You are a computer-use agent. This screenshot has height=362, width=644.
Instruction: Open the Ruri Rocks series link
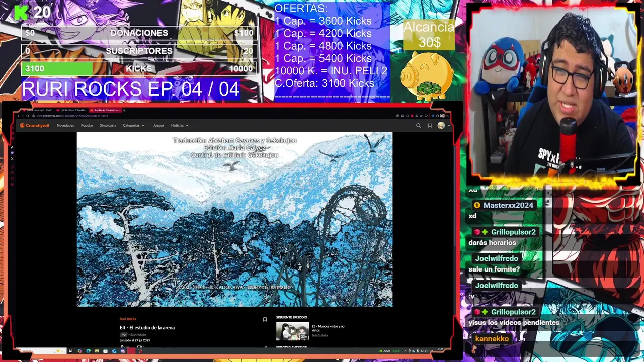tap(128, 319)
